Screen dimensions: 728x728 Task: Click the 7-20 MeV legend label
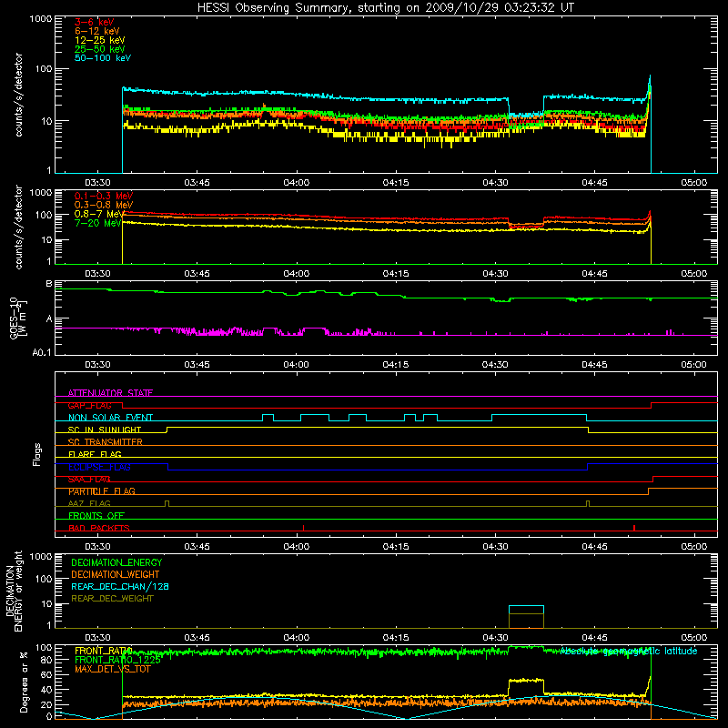coord(98,223)
